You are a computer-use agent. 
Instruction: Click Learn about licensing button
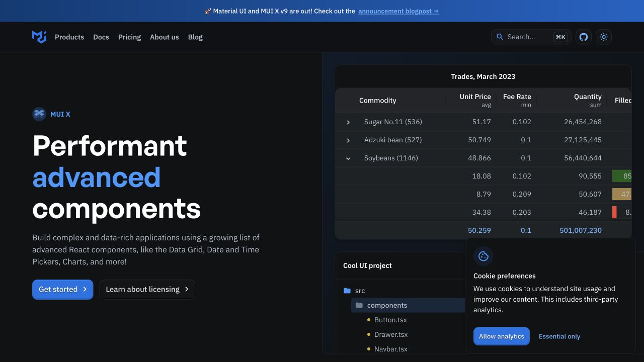pyautogui.click(x=147, y=289)
